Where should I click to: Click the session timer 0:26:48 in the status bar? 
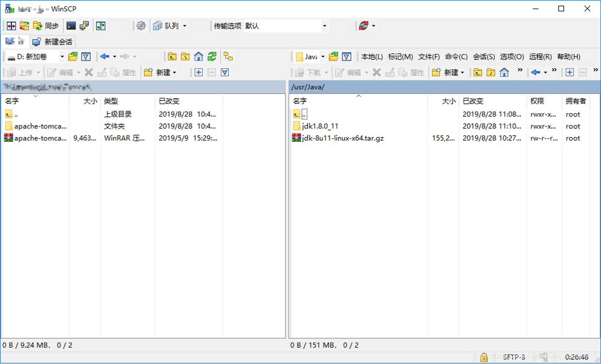(x=577, y=357)
